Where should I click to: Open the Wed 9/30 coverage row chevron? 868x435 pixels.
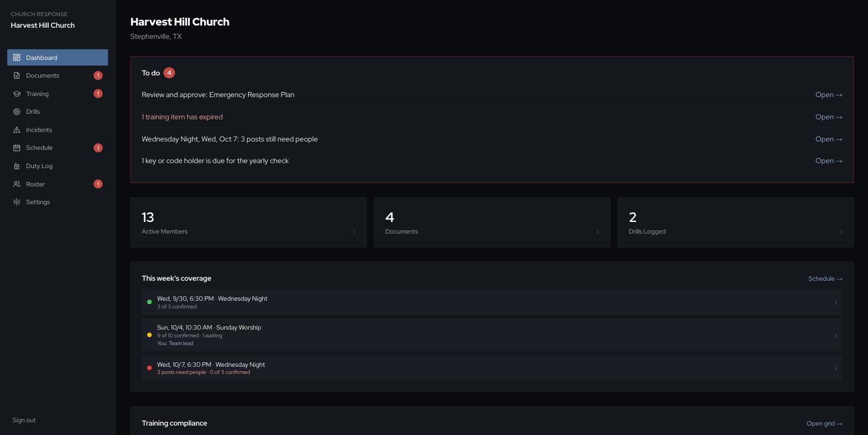(x=836, y=302)
